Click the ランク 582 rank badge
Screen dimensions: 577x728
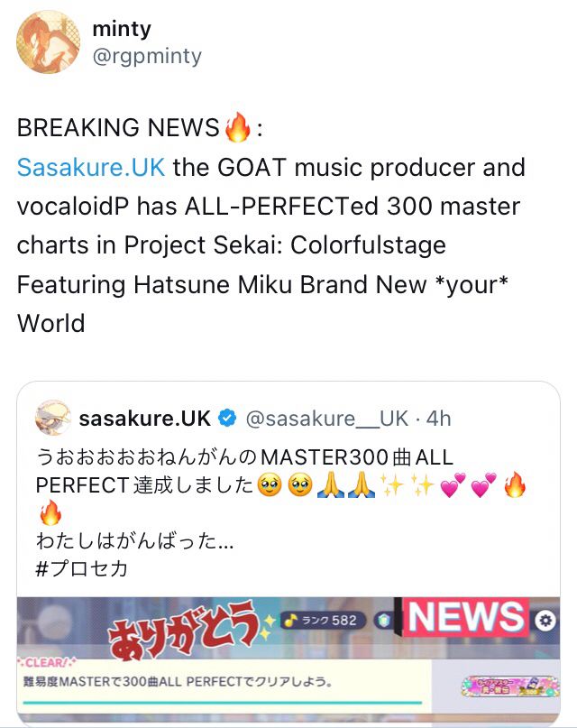click(x=323, y=621)
